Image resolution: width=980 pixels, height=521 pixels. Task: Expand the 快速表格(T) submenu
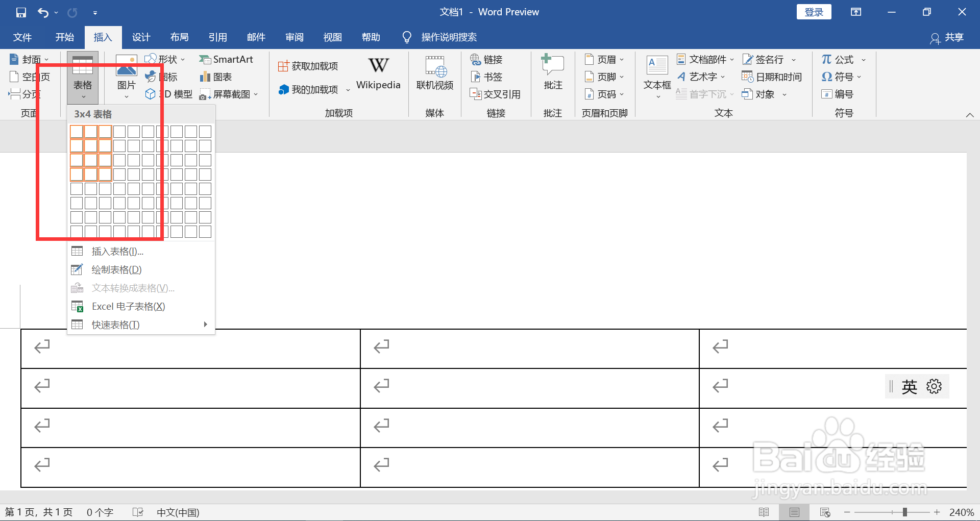pos(140,325)
